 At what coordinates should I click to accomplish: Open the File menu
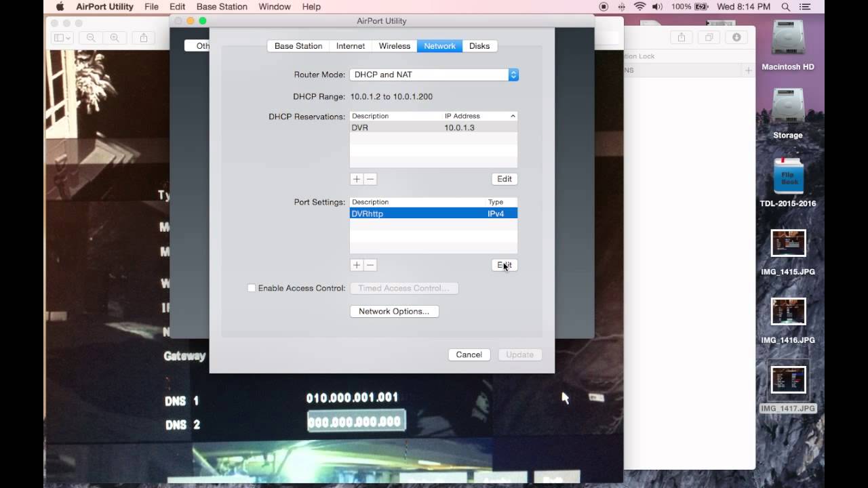pos(151,7)
